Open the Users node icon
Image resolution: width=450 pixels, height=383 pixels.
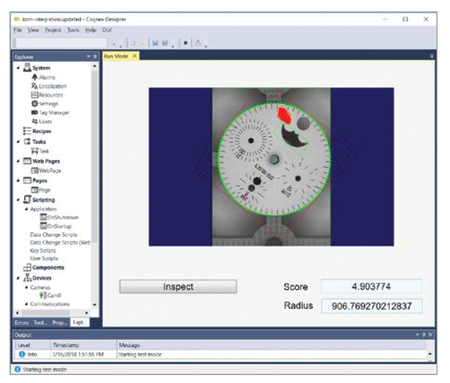(x=34, y=121)
